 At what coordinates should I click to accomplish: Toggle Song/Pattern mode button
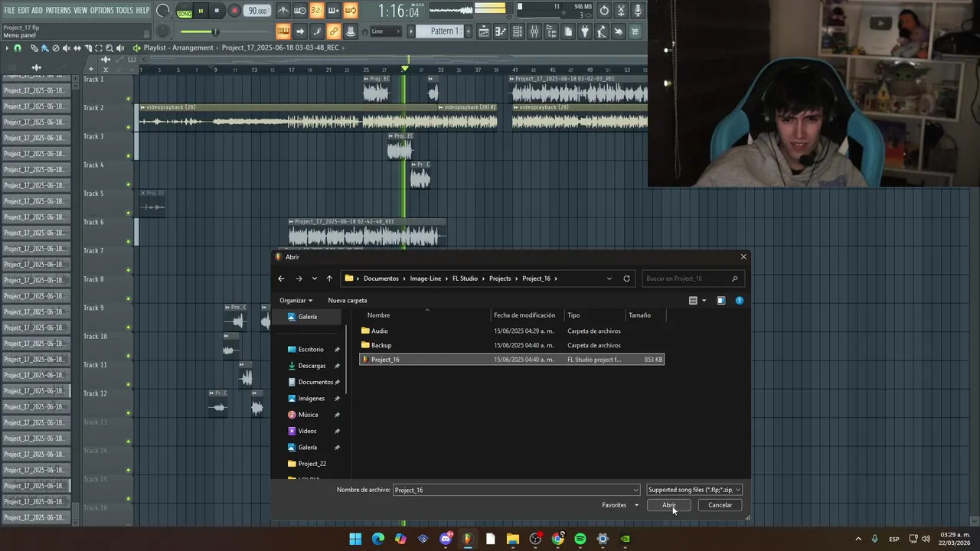point(185,11)
